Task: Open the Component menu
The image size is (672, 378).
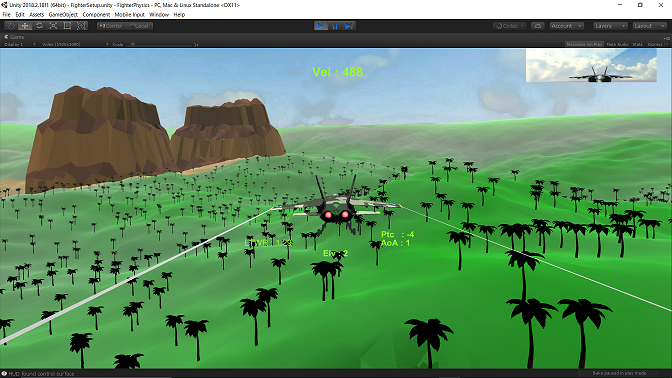Action: (x=96, y=15)
